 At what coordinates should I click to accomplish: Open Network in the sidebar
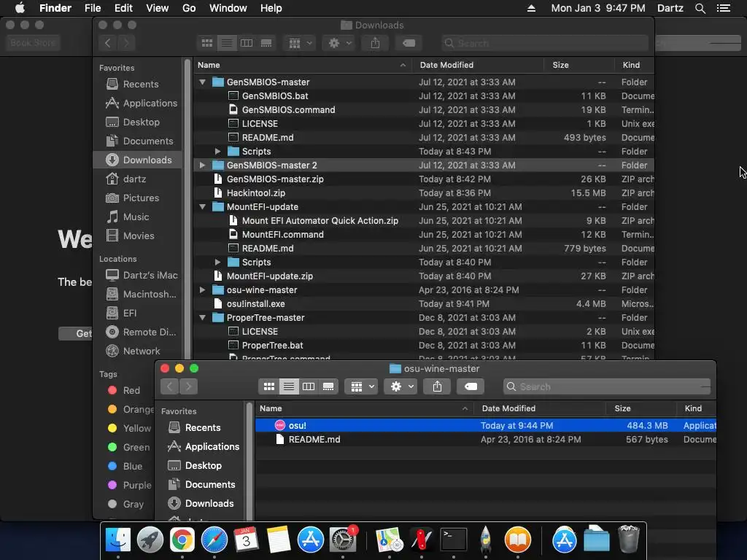[137, 351]
